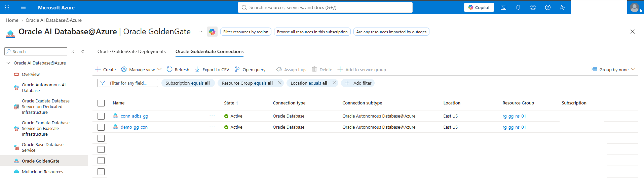The width and height of the screenshot is (644, 178).
Task: Refresh the connections list
Action: [x=178, y=70]
